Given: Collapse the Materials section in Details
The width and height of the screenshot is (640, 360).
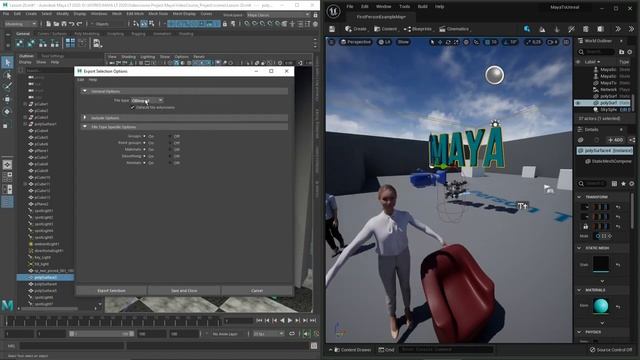Looking at the screenshot, I should [x=579, y=290].
